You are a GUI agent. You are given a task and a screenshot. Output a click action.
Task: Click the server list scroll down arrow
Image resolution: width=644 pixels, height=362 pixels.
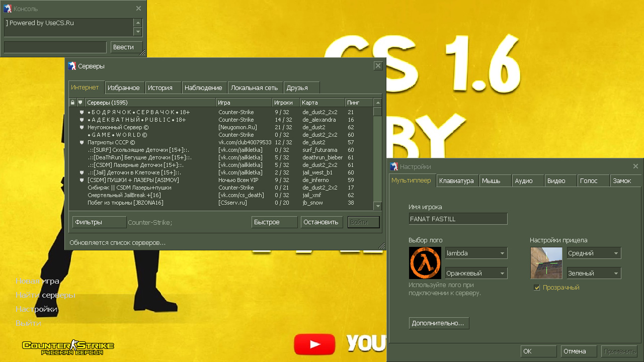click(377, 206)
